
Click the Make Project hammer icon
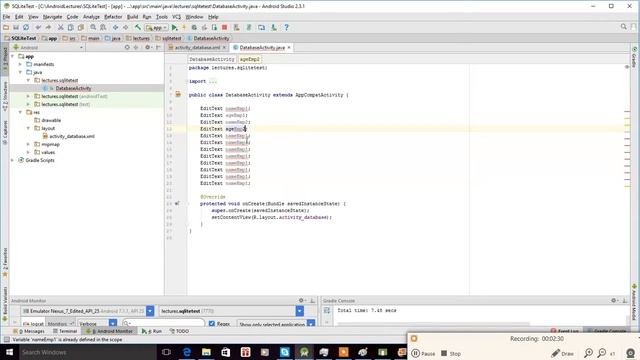138,27
